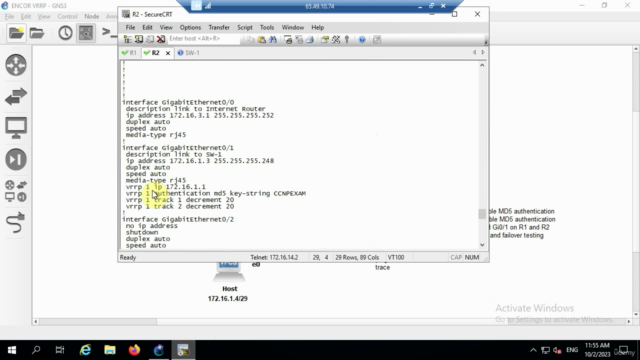Click the Paste clipboard toolbar icon
The height and width of the screenshot is (360, 640).
click(262, 40)
